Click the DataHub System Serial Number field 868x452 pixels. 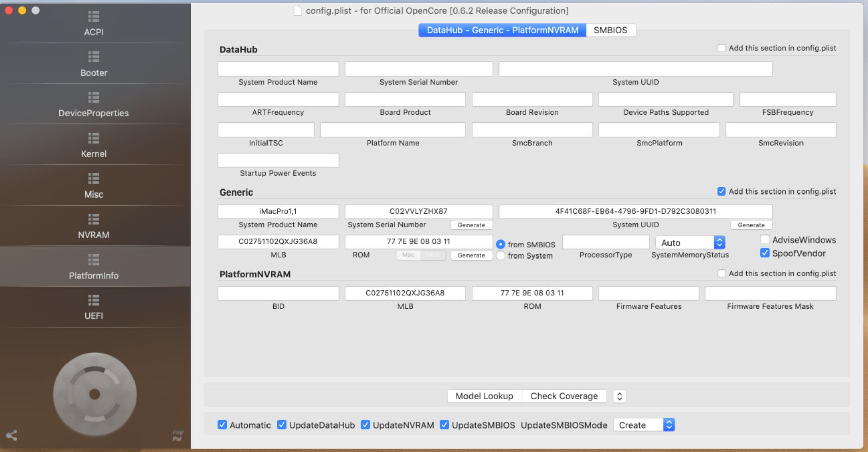(x=419, y=69)
